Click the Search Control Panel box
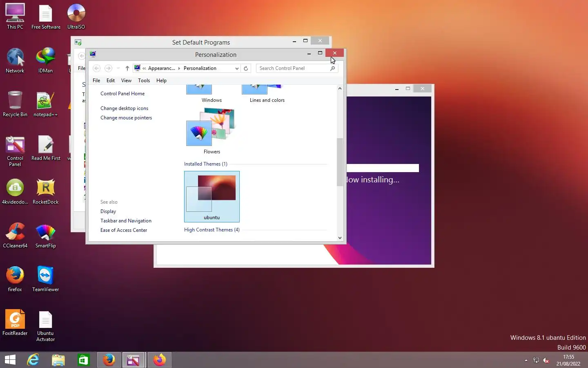Viewport: 588px width, 368px height. coord(293,68)
